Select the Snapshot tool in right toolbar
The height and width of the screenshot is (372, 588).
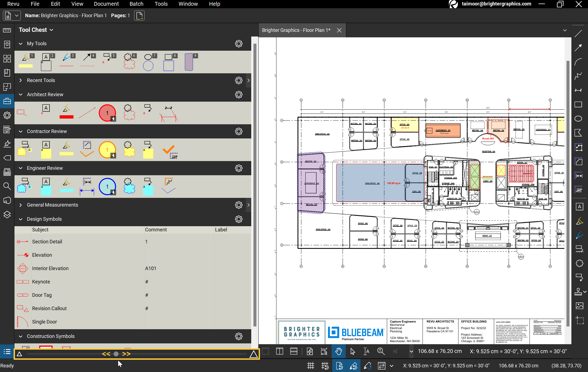click(579, 320)
